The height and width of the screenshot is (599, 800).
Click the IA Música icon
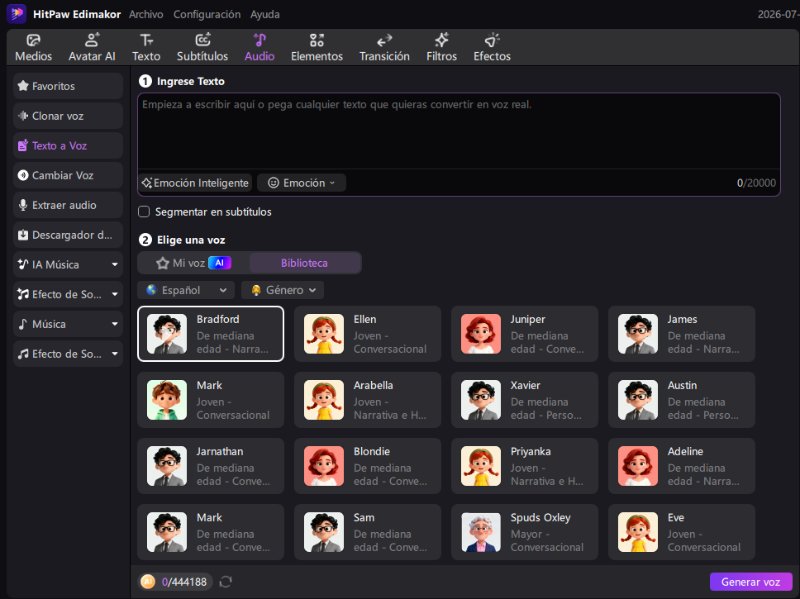tap(23, 264)
